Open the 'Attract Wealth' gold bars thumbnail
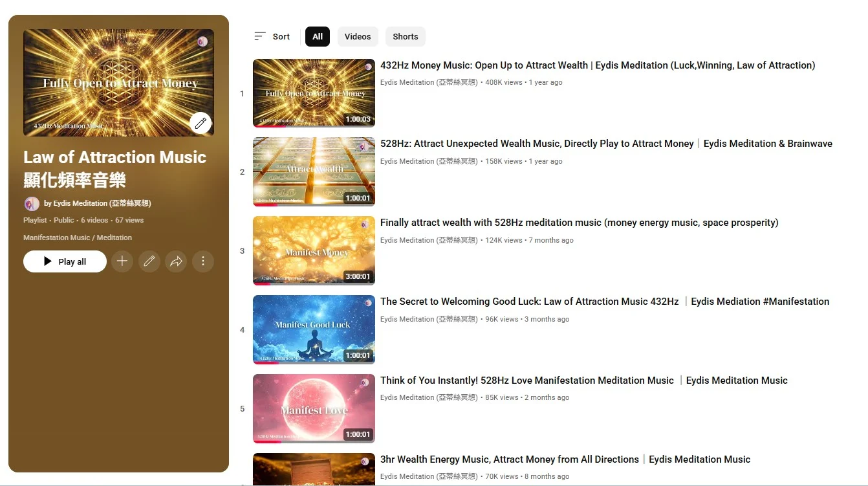Viewport: 868px width, 486px height. (x=314, y=172)
